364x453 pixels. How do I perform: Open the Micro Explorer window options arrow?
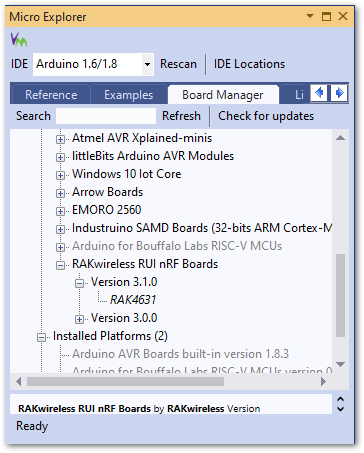coord(310,16)
